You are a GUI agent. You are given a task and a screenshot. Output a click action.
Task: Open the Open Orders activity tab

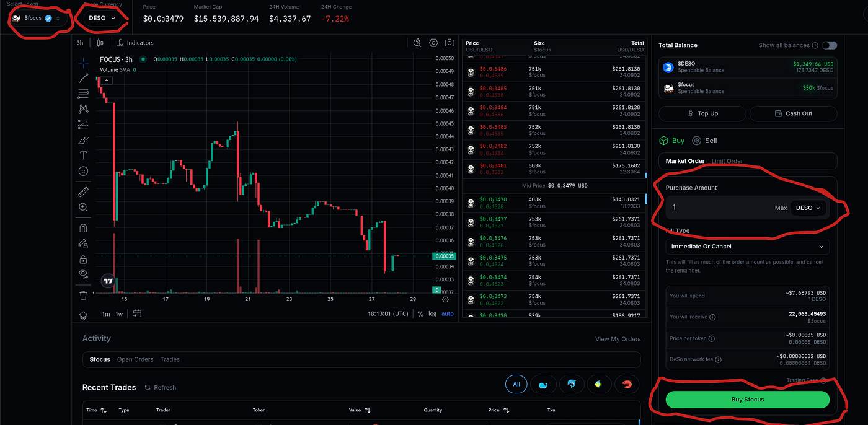coord(135,359)
